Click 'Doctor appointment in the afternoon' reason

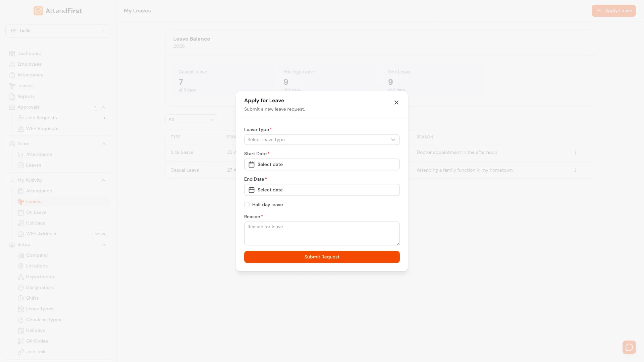click(457, 153)
